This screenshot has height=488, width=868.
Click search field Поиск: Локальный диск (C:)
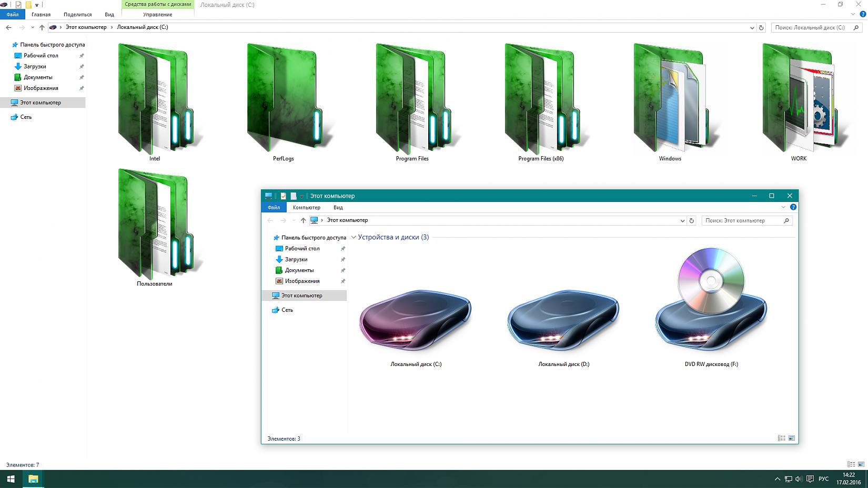coord(817,27)
